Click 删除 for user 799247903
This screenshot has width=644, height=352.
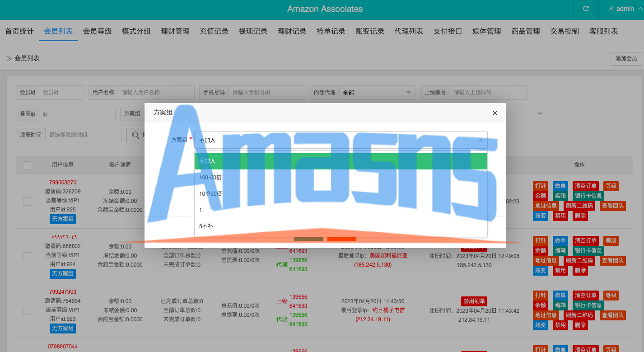click(580, 325)
